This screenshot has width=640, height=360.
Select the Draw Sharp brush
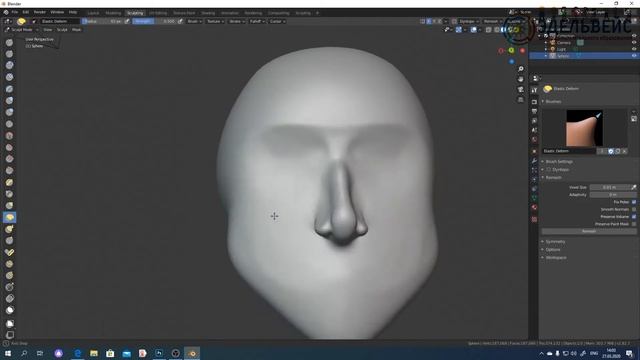[9, 54]
